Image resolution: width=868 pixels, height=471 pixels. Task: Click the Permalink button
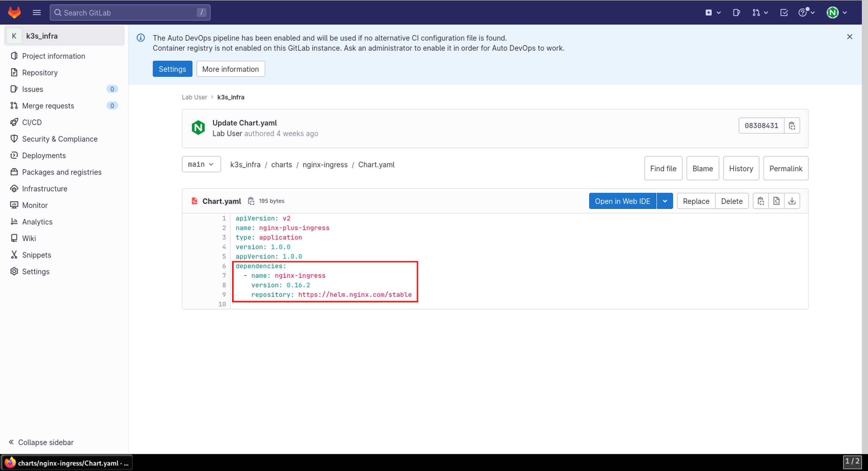coord(786,168)
